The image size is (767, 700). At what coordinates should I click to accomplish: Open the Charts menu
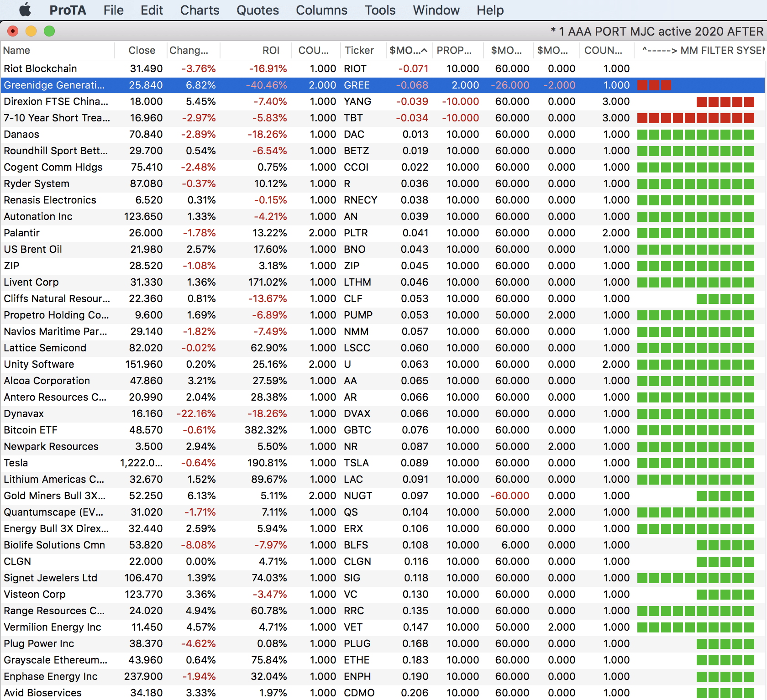click(200, 10)
